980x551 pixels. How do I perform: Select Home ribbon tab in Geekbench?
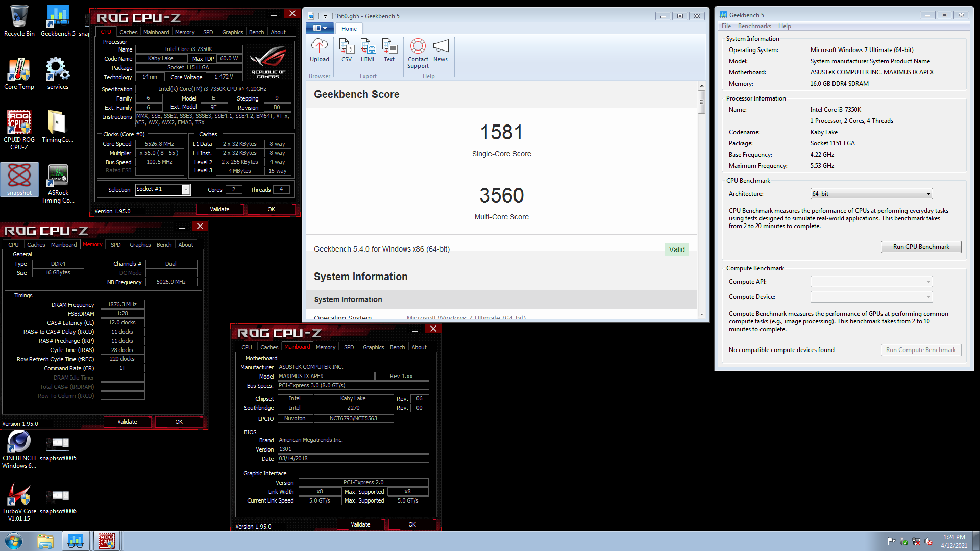click(349, 29)
